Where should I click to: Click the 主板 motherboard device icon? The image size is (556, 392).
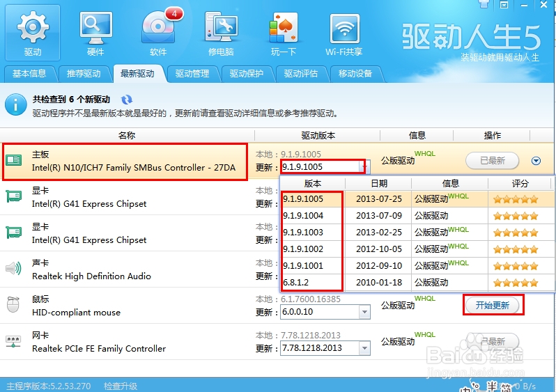click(x=14, y=160)
